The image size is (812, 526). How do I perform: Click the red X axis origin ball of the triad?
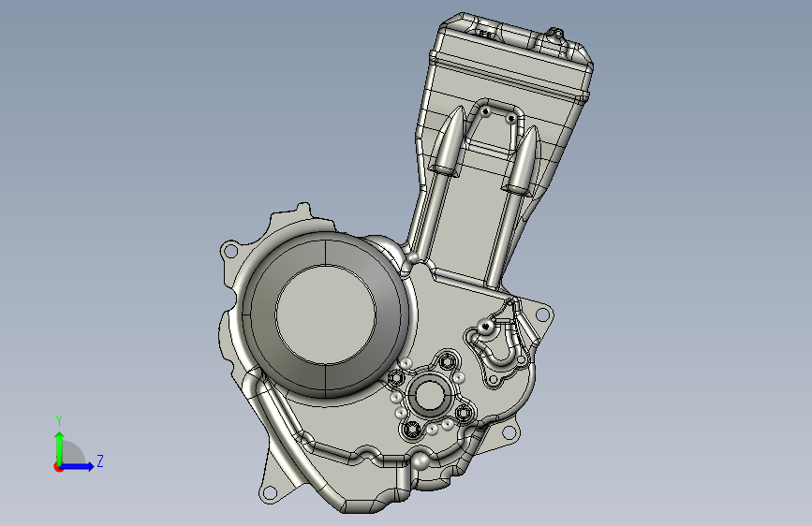[x=58, y=467]
